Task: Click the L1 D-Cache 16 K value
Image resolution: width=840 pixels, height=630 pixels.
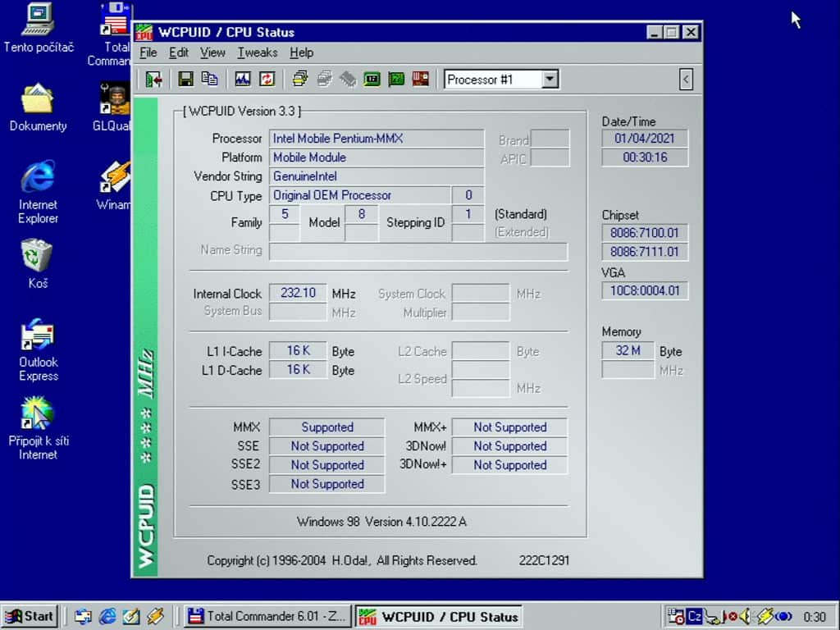Action: coord(298,370)
